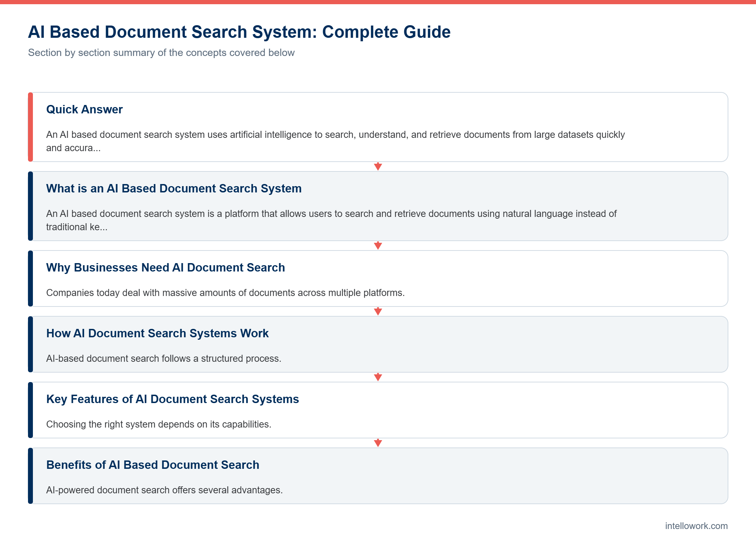The image size is (756, 543).
Task: Click text "AI-powered document search offers several advantages."
Action: point(164,490)
